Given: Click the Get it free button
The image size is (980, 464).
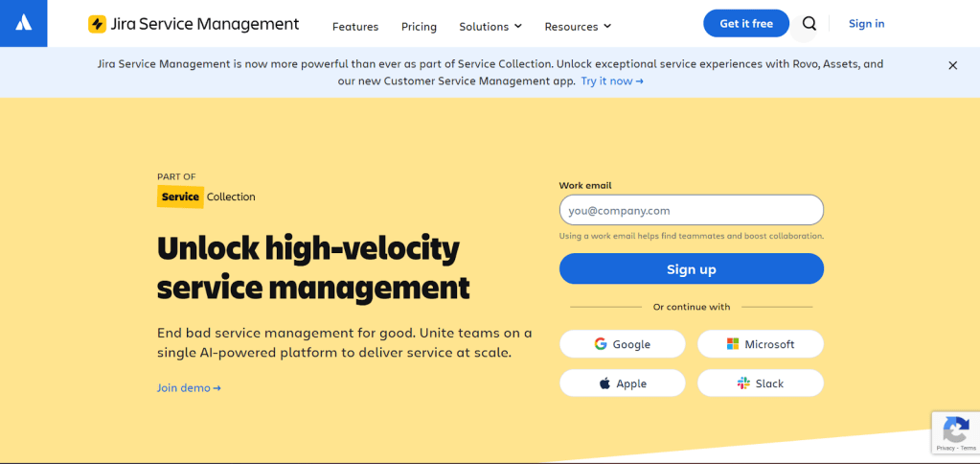Looking at the screenshot, I should 746,24.
